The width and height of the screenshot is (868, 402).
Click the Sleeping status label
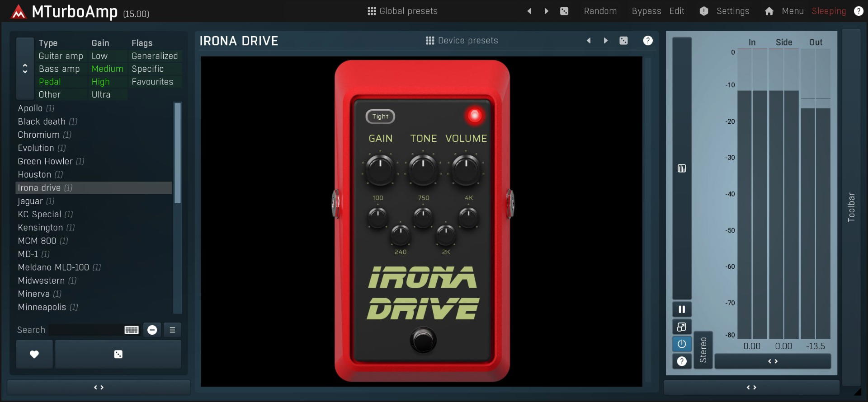click(829, 11)
